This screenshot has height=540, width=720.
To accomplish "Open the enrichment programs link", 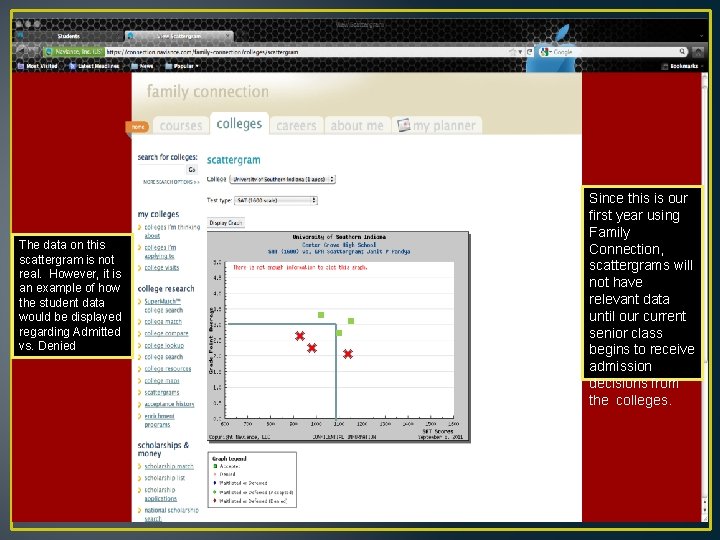I will [x=159, y=420].
